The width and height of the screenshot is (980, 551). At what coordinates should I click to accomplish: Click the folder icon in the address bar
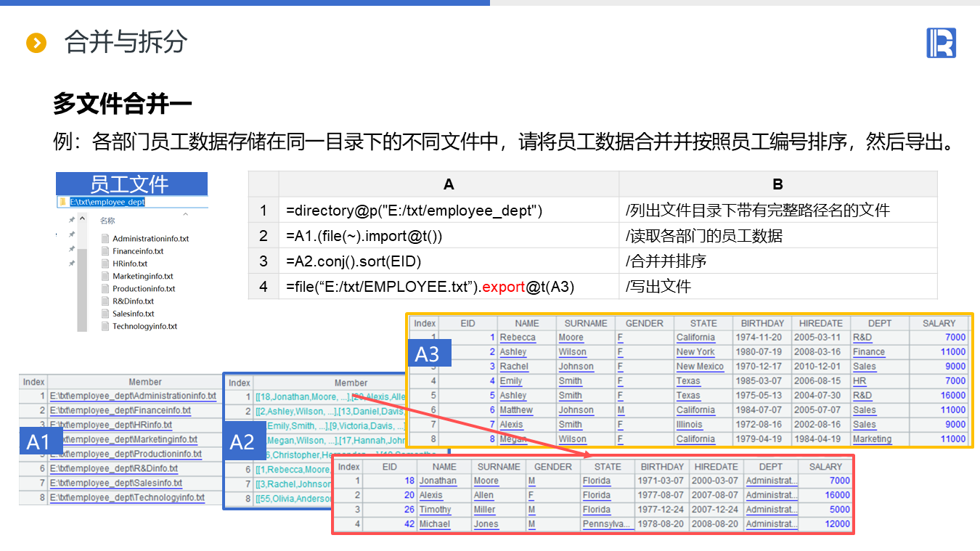pos(64,202)
